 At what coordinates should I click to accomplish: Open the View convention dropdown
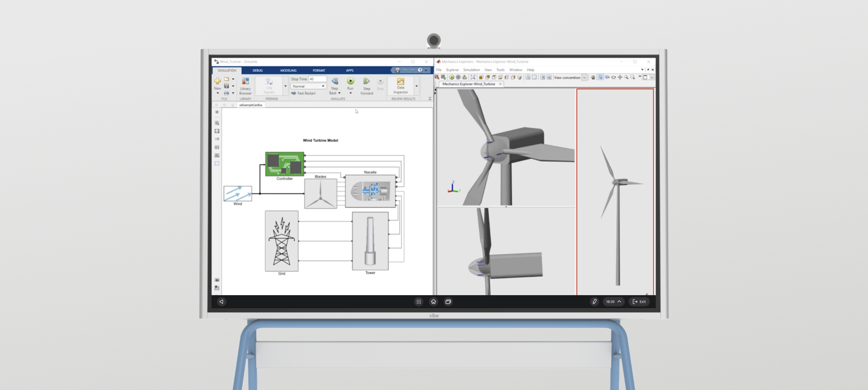pos(584,77)
